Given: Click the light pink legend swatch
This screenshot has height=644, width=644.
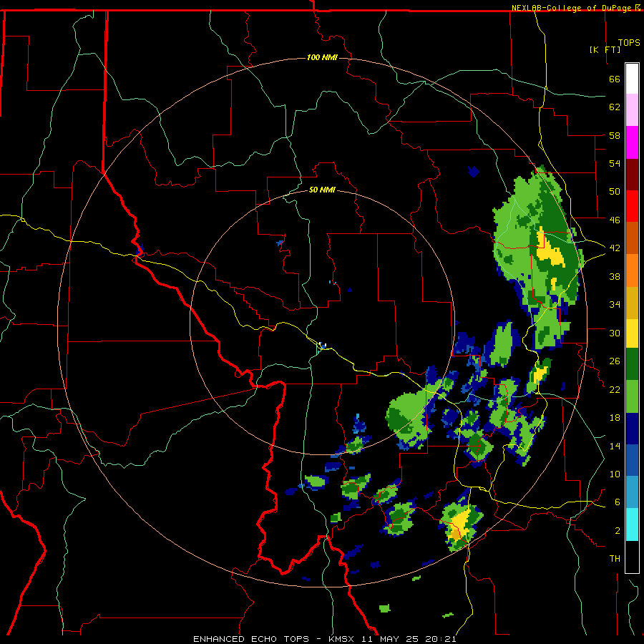Looking at the screenshot, I should (x=632, y=110).
